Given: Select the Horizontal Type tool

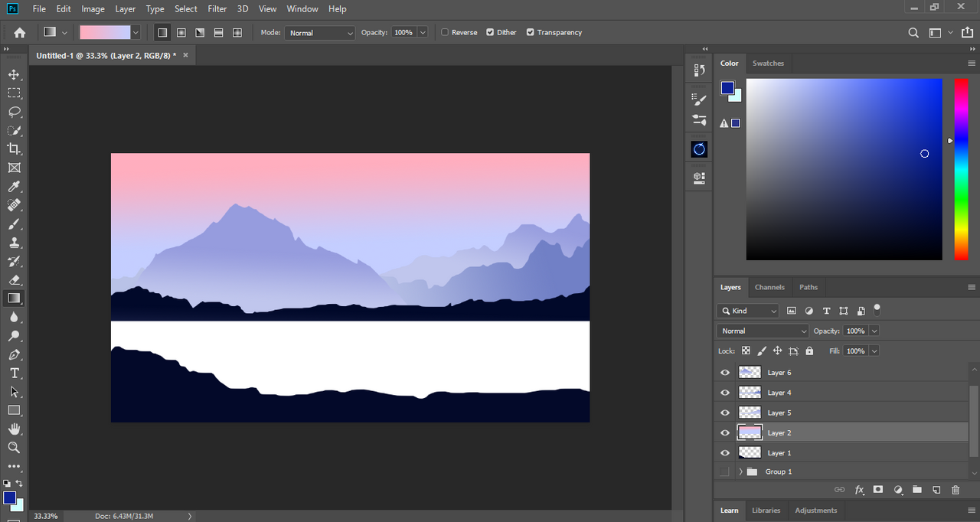Looking at the screenshot, I should (x=14, y=374).
